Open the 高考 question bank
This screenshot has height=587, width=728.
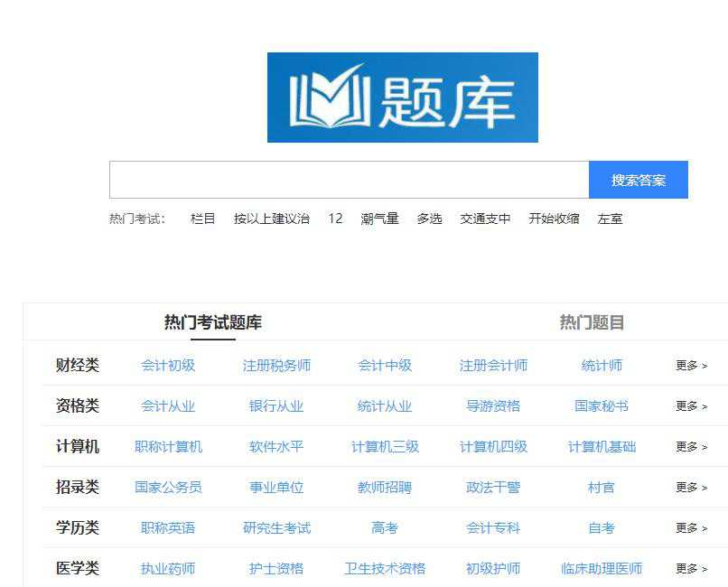tap(385, 528)
